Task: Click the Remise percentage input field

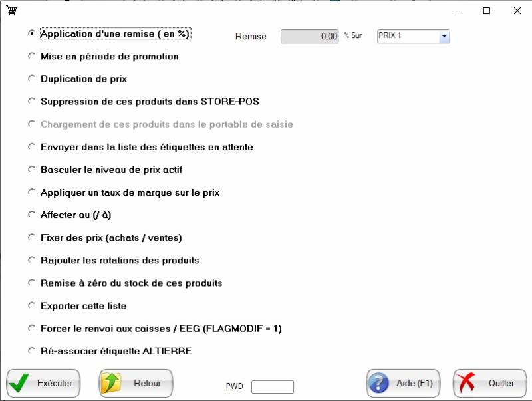Action: 311,37
